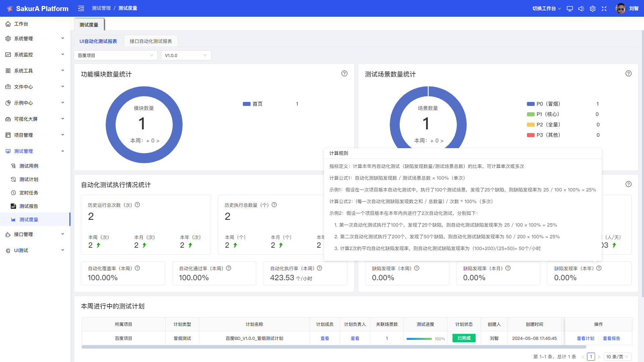Click 测试管理 in the breadcrumb

101,8
